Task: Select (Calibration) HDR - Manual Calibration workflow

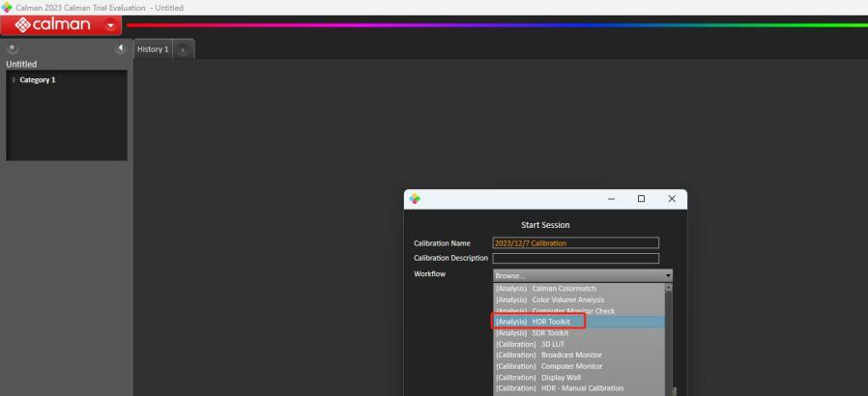Action: (579, 388)
